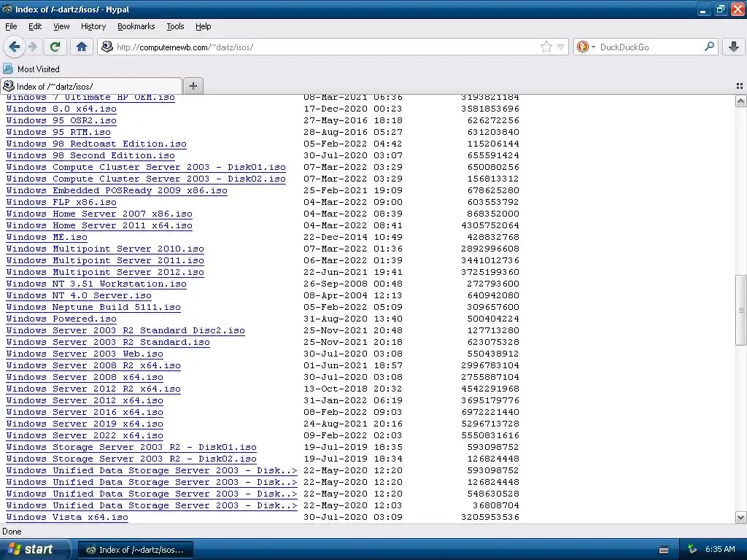Reload the page with the refresh icon
The image size is (747, 560).
pyautogui.click(x=55, y=47)
